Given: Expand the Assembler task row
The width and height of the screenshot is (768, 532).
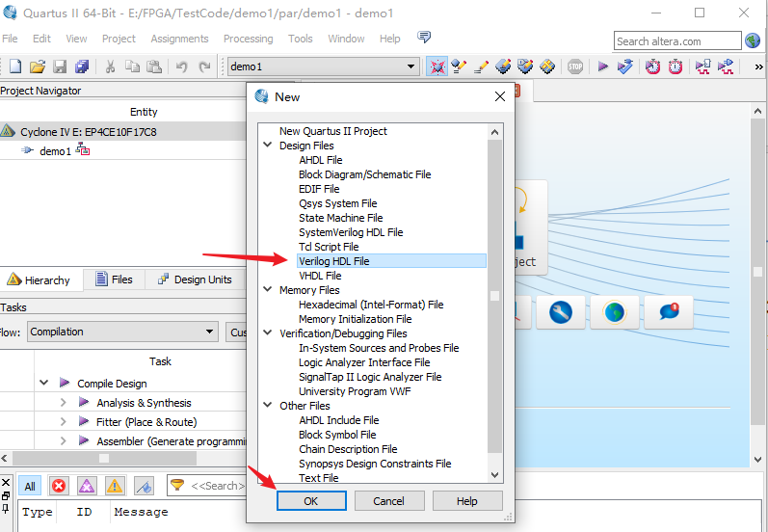Looking at the screenshot, I should [64, 440].
